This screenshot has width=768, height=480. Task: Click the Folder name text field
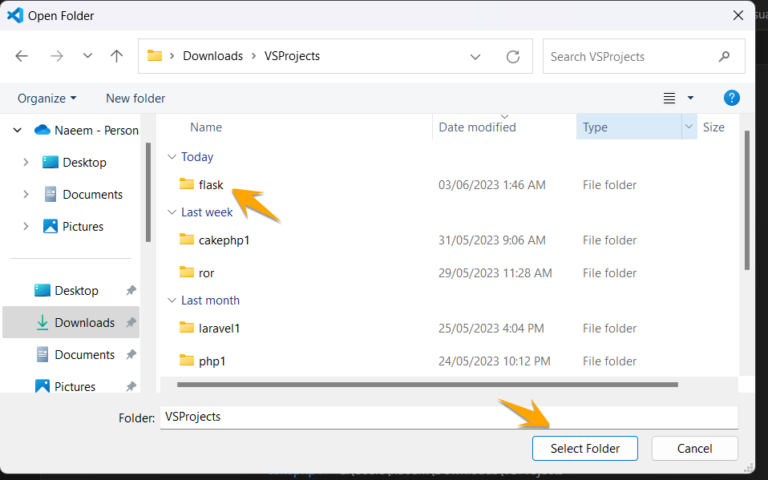(448, 417)
